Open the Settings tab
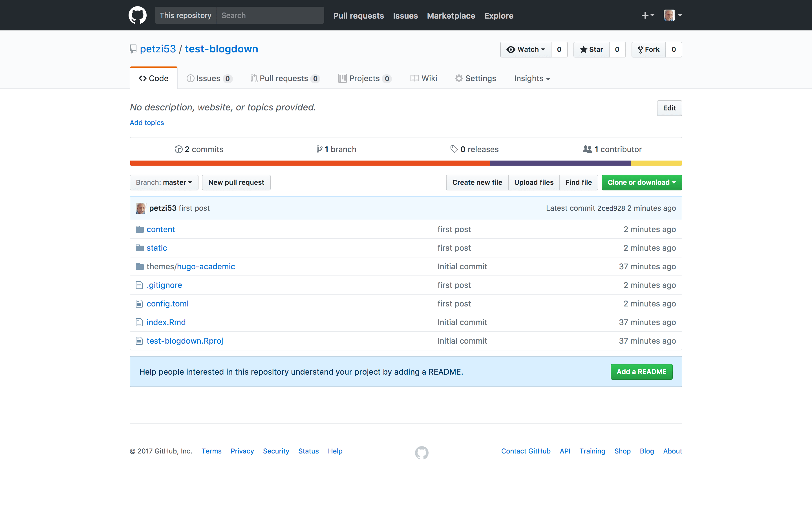 [x=475, y=79]
